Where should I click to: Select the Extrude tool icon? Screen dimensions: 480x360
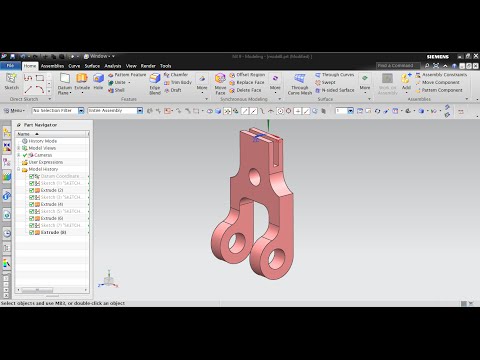(x=82, y=79)
